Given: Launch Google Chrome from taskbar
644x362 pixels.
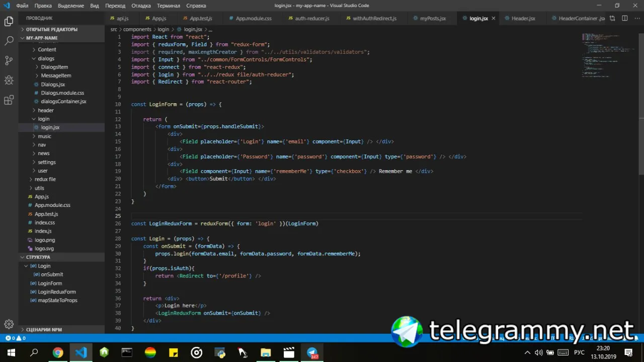Looking at the screenshot, I should point(58,352).
